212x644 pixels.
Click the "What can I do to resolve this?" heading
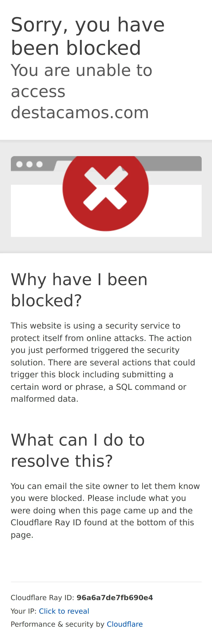point(78,450)
